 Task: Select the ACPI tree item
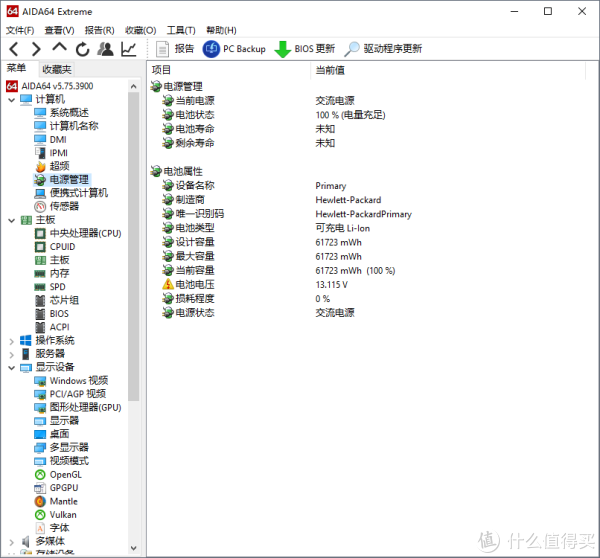[x=52, y=327]
